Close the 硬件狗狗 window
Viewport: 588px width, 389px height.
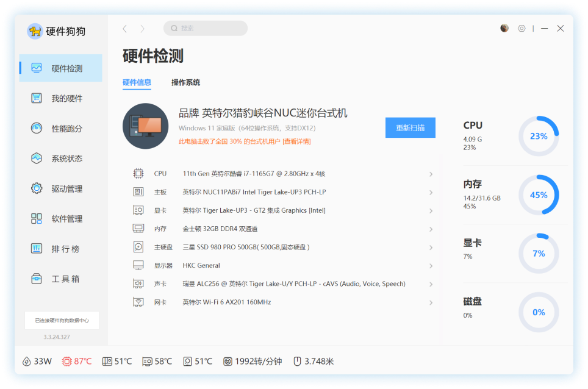(x=561, y=29)
